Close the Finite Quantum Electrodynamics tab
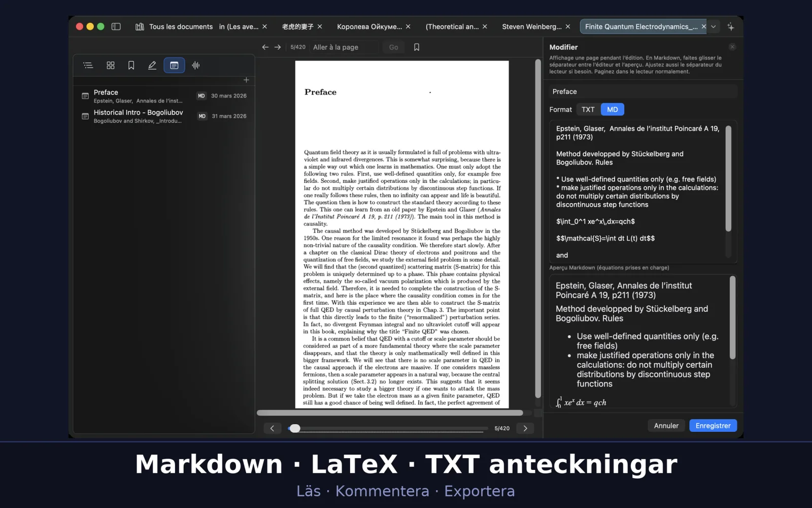This screenshot has width=812, height=508. pyautogui.click(x=703, y=26)
